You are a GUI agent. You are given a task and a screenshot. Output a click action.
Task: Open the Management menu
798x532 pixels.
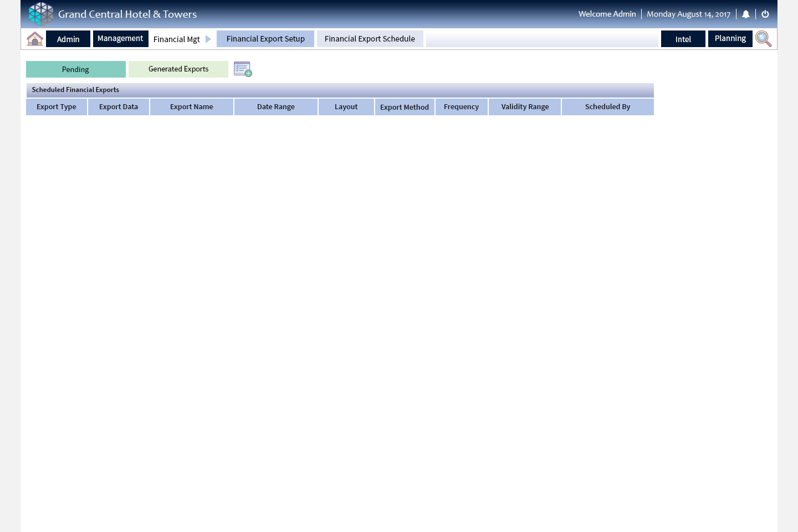pos(120,38)
